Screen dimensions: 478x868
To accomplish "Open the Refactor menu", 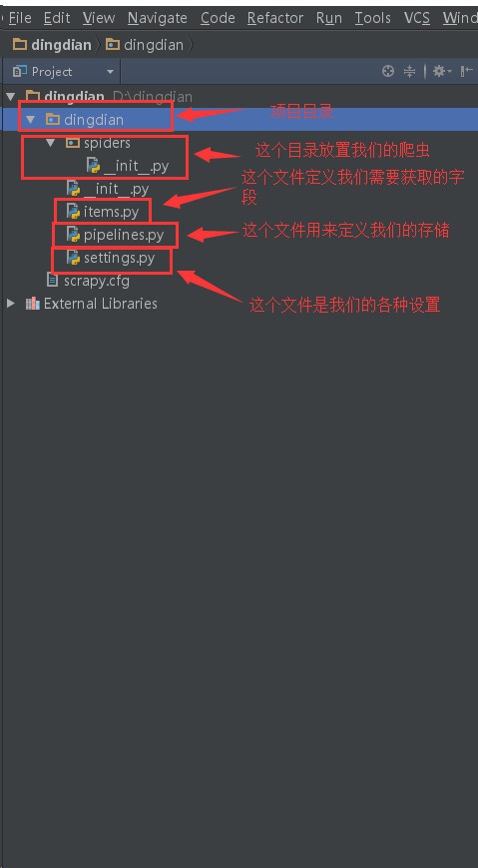I will tap(275, 18).
